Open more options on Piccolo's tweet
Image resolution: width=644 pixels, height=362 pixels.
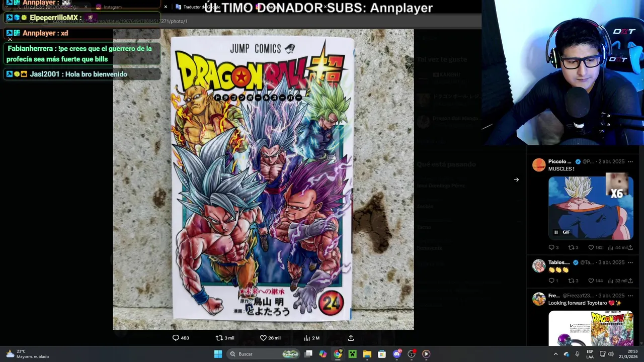point(630,162)
